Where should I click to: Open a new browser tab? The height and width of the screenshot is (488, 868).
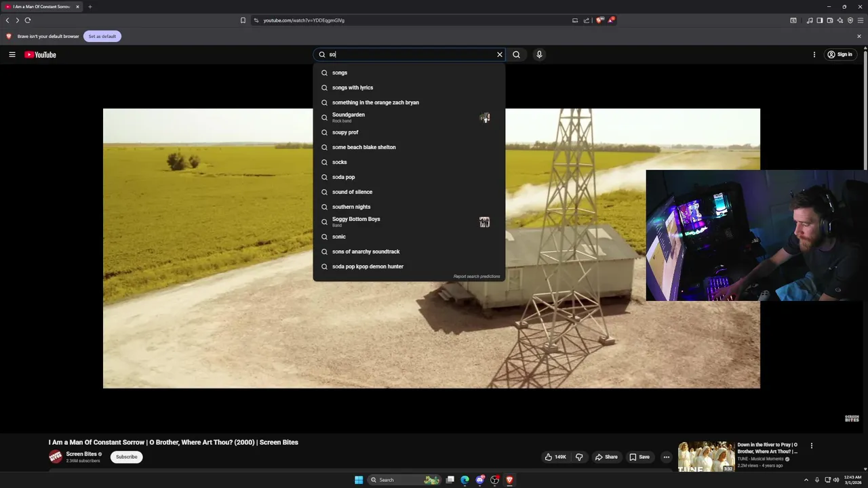[90, 7]
